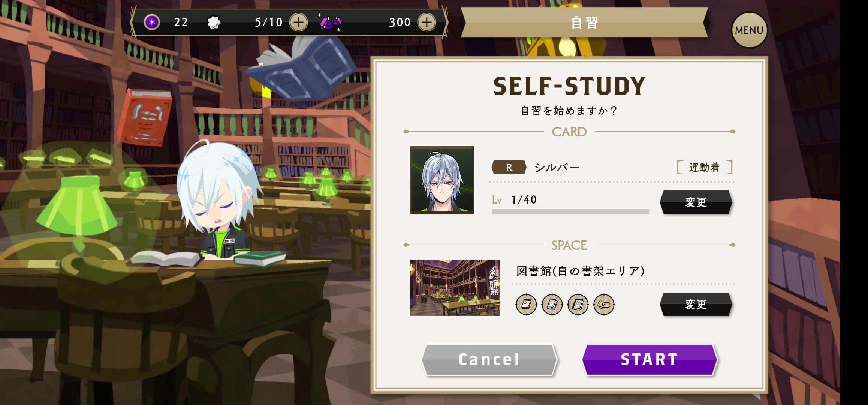Tap the card level progress bar

pos(570,211)
